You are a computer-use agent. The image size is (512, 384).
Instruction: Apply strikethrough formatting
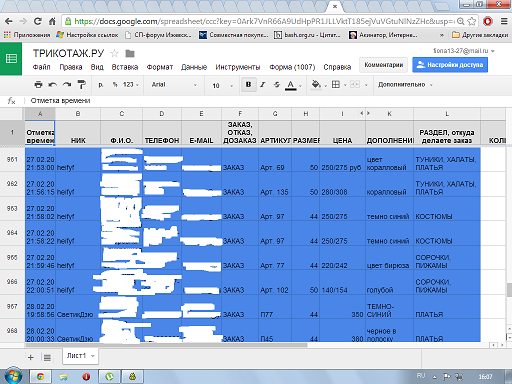(x=277, y=85)
